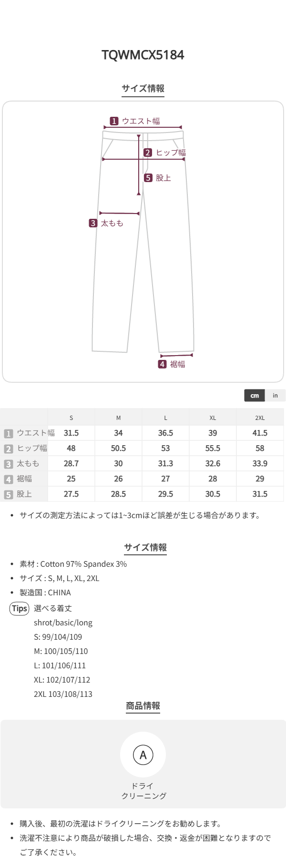Click the number 1 icon in size table
This screenshot has width=286, height=868.
pyautogui.click(x=8, y=433)
